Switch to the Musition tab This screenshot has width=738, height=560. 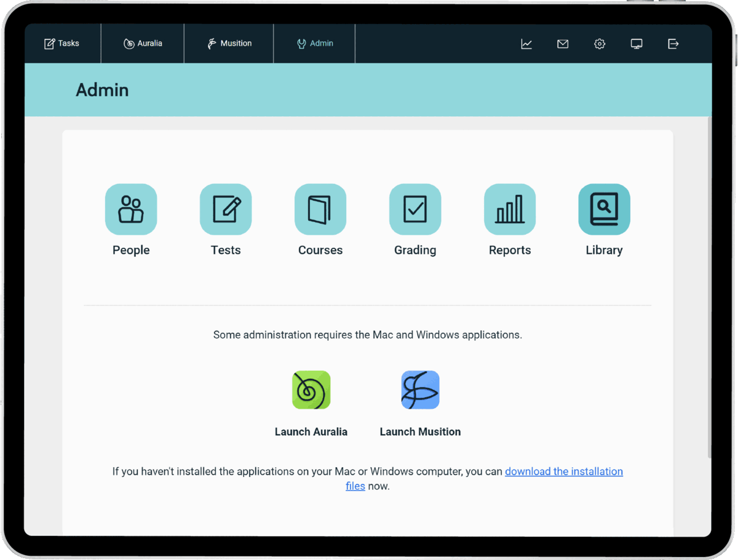coord(229,44)
